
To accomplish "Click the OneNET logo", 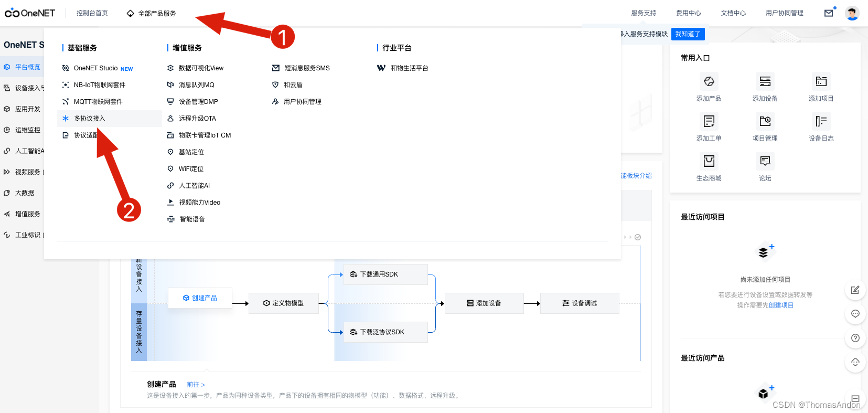I will 30,13.
